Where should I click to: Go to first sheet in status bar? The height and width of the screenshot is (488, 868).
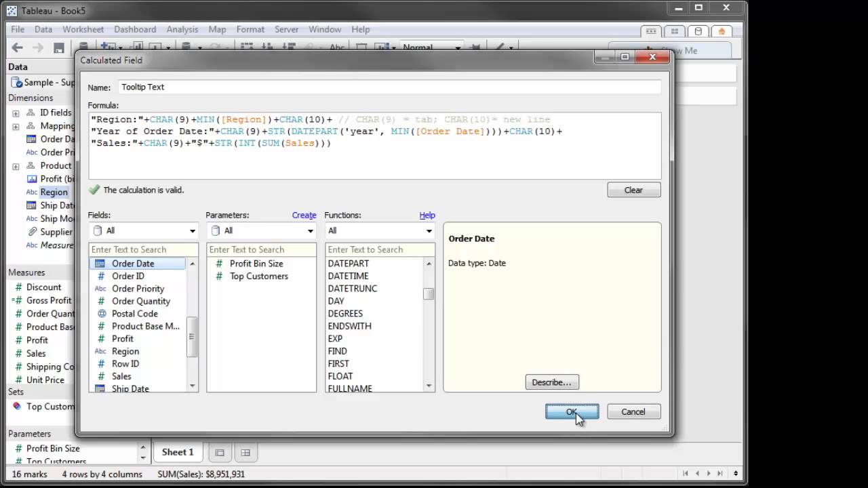point(686,474)
